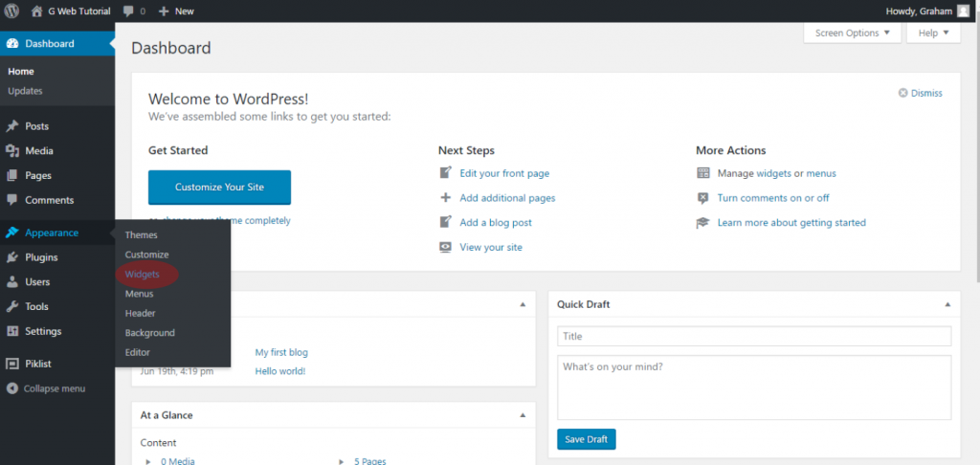Viewport: 980px width, 465px height.
Task: Click the 0 Media link
Action: 177,461
